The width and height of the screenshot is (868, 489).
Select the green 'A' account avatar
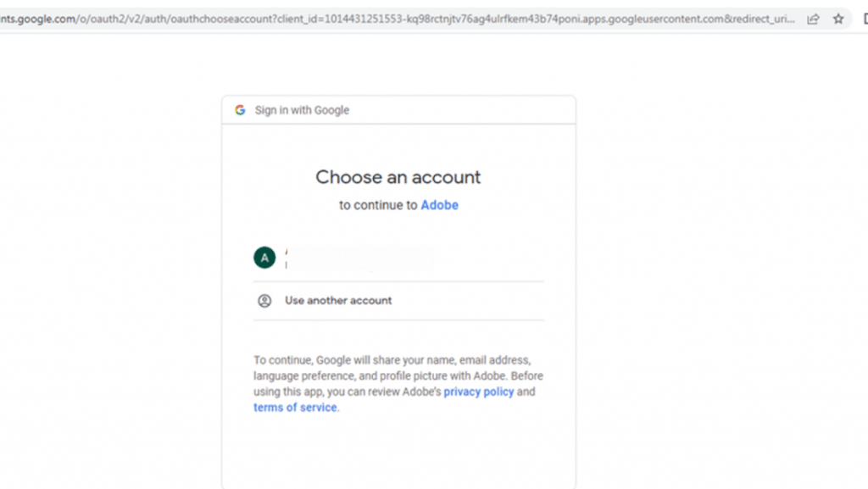[x=264, y=258]
